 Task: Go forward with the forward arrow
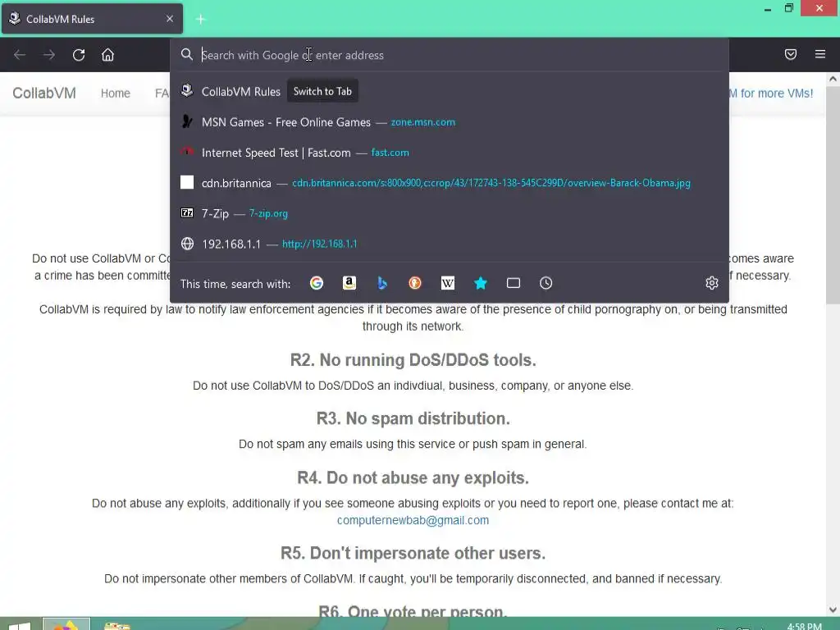(x=49, y=55)
